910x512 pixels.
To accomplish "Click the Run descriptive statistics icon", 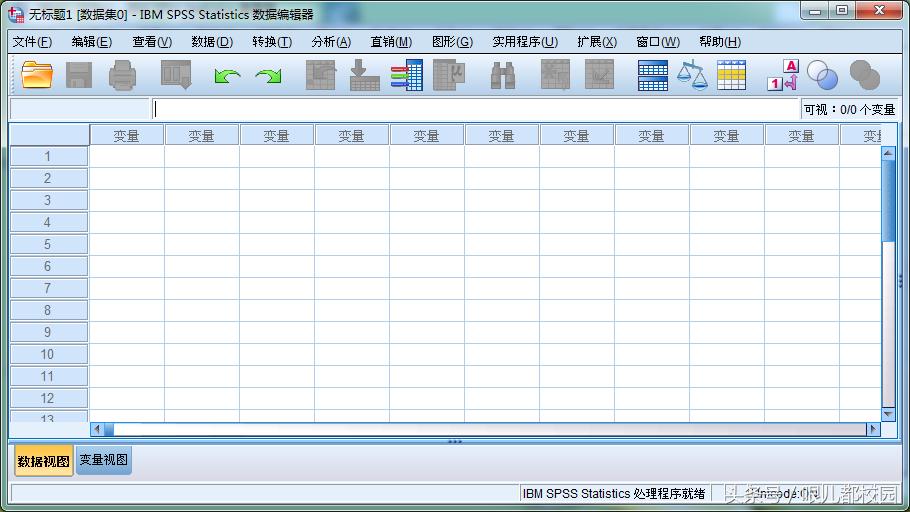I will (x=449, y=75).
